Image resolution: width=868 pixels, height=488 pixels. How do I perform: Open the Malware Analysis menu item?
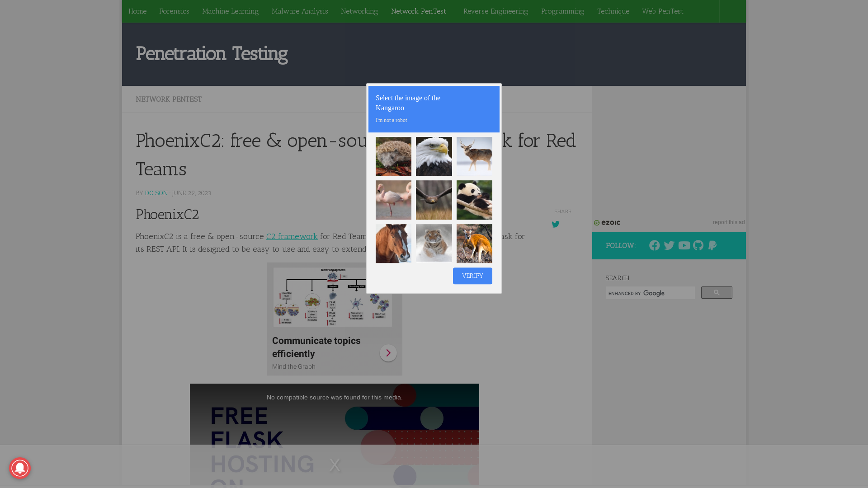(300, 11)
